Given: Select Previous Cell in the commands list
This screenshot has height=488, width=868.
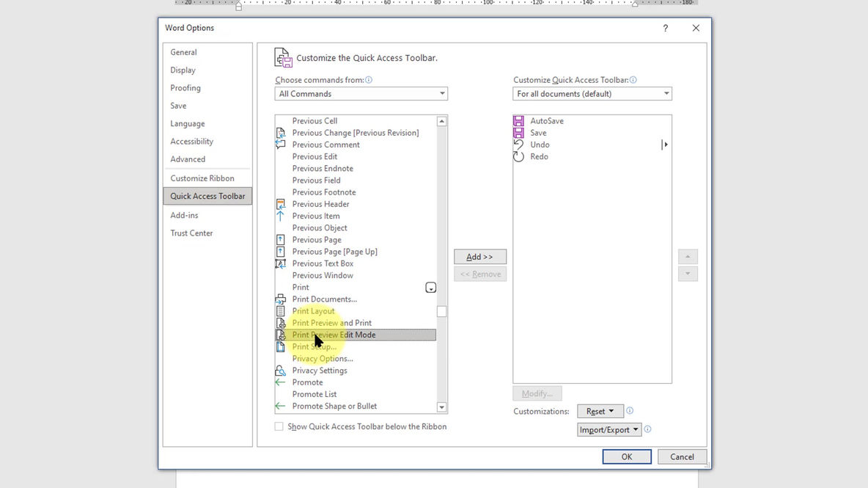Looking at the screenshot, I should pyautogui.click(x=356, y=121).
